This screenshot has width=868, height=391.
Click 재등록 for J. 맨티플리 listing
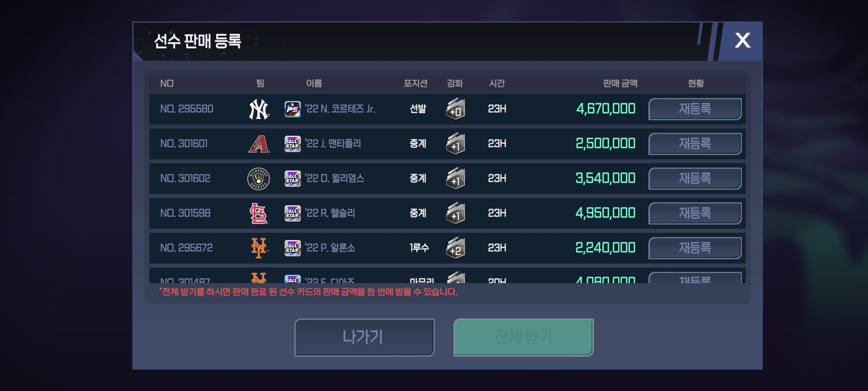coord(695,144)
